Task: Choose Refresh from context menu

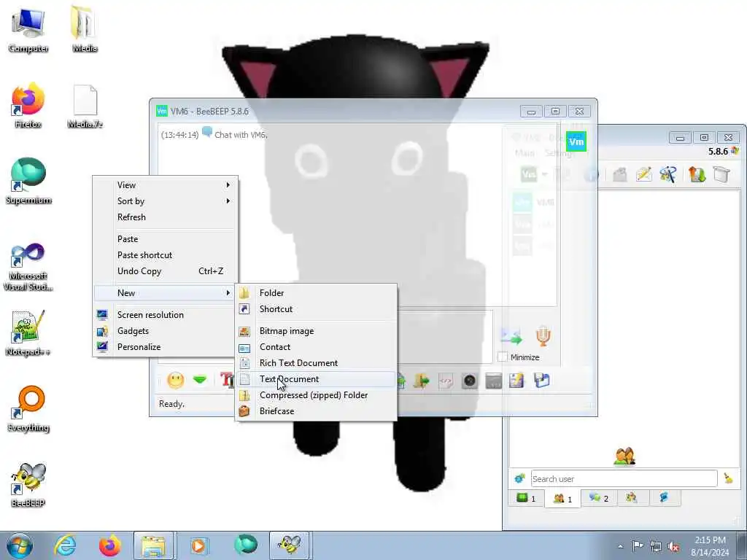Action: (165, 217)
